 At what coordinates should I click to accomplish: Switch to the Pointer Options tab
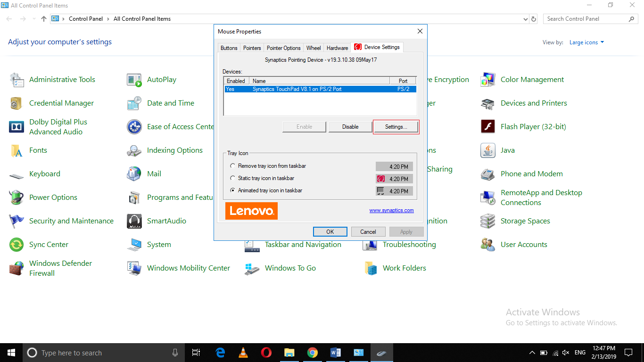tap(283, 48)
